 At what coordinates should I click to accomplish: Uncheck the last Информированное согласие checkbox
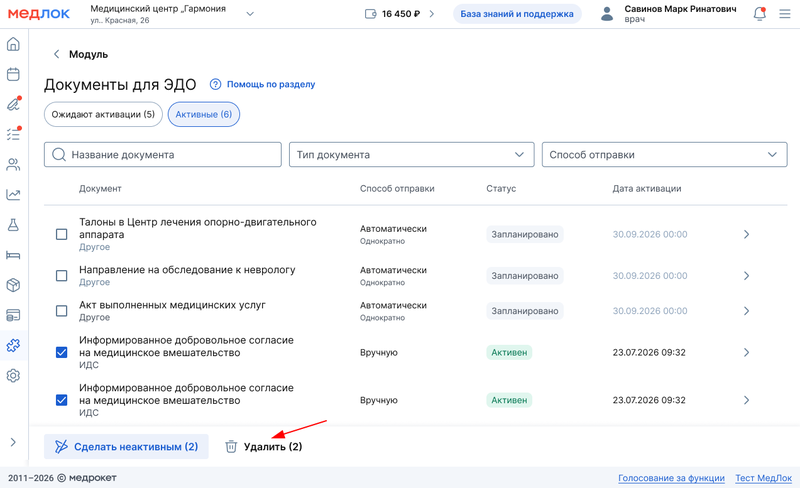point(61,400)
